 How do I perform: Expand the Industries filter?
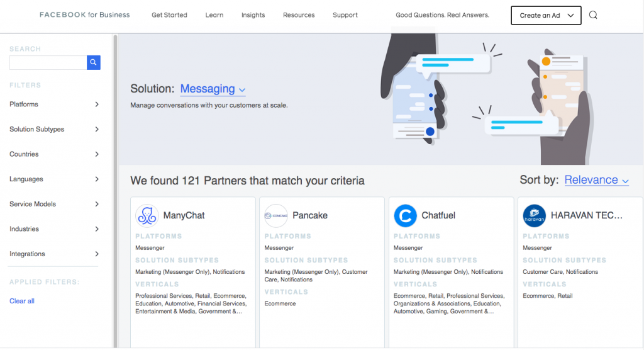(54, 229)
